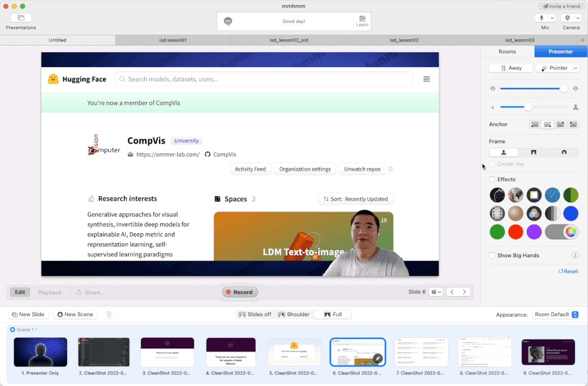Click the Camera icon

point(567,18)
